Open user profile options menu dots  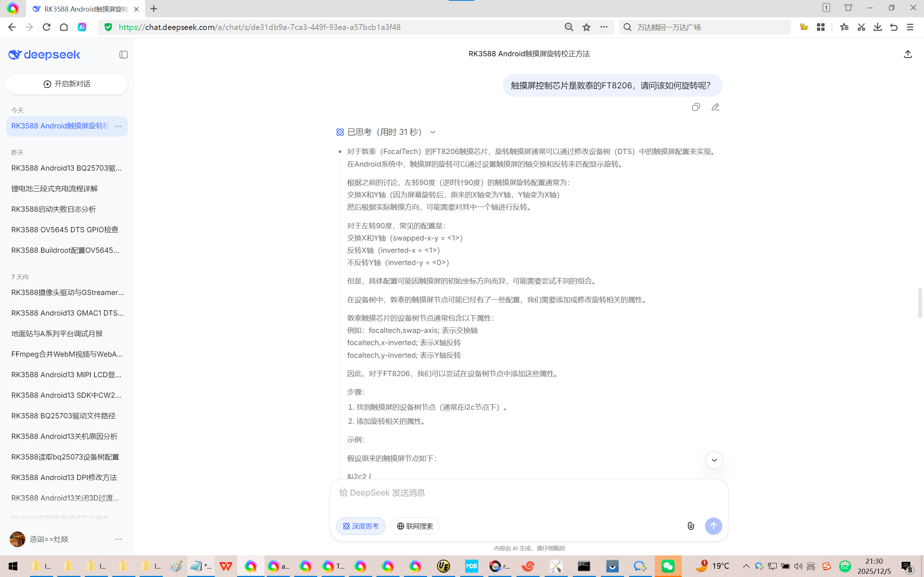[x=118, y=539]
